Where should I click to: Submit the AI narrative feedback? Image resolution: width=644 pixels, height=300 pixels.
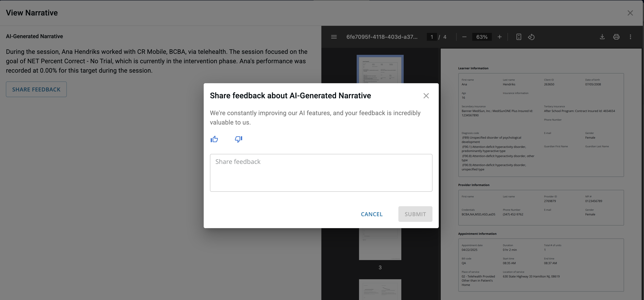[415, 214]
